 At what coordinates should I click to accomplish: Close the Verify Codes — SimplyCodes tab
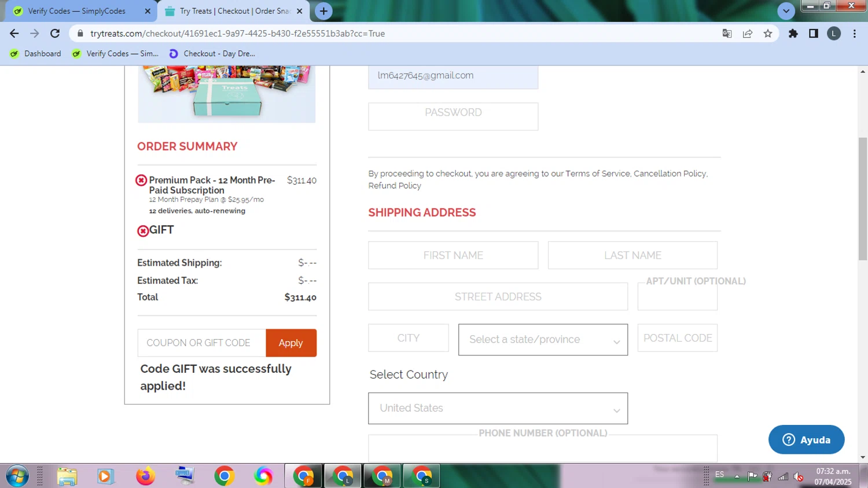pos(148,11)
